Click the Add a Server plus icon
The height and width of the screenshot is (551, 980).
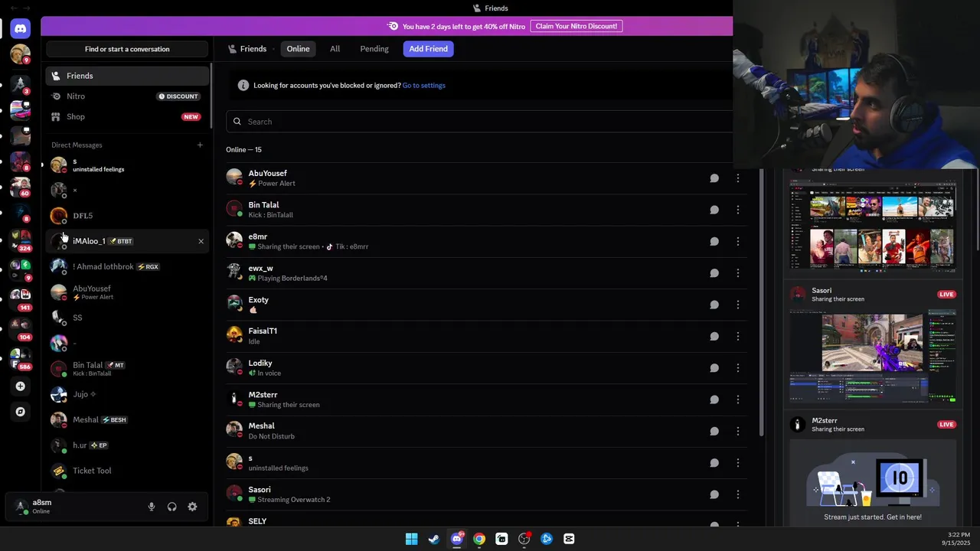click(x=21, y=386)
